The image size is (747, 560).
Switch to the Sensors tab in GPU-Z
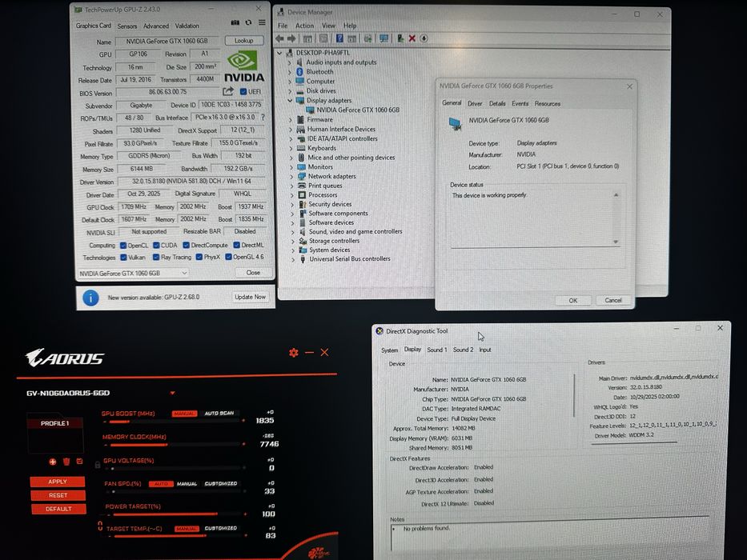tap(127, 26)
